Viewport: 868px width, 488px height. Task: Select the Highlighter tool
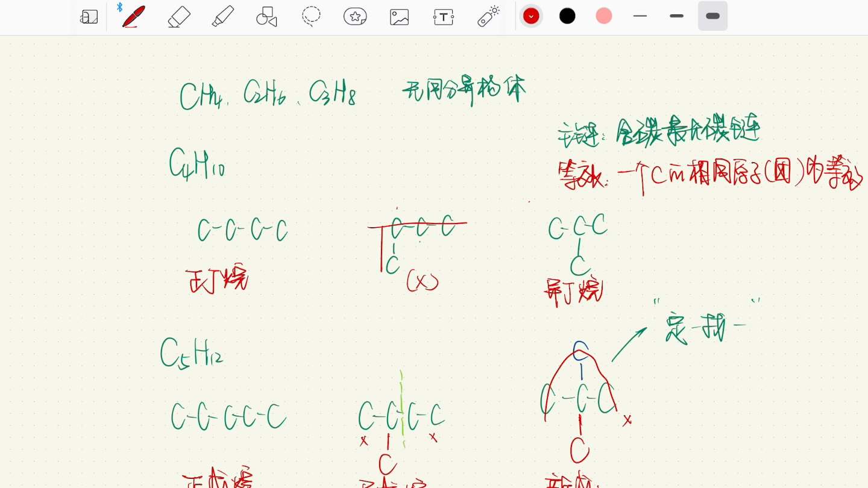pos(223,16)
